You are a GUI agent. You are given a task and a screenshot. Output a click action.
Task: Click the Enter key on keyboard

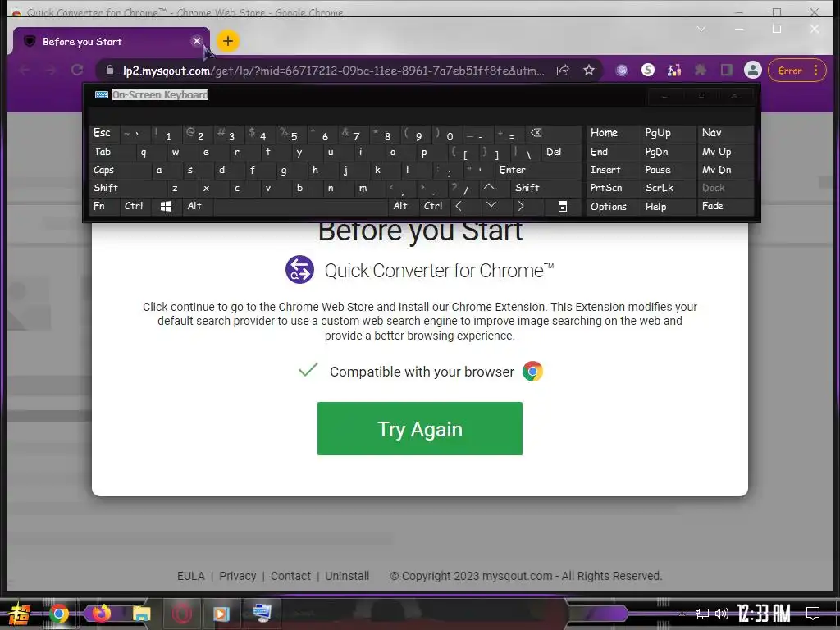[538, 171]
